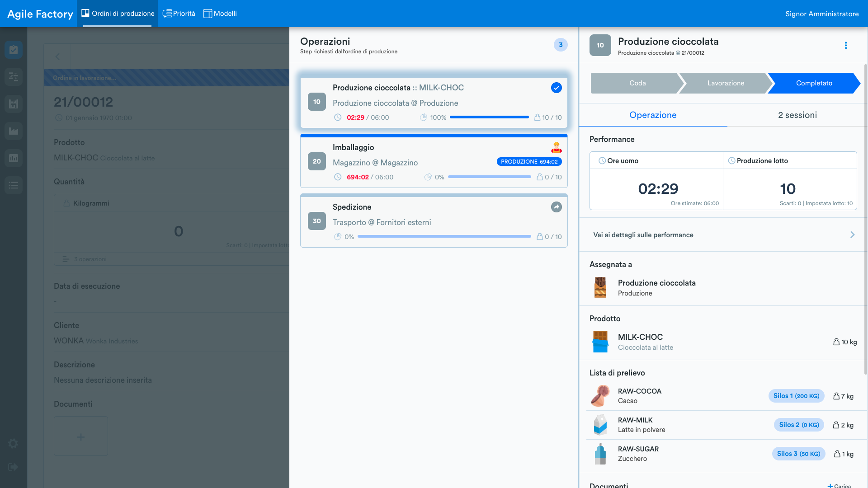Click the right panel vertical scrollbar
The height and width of the screenshot is (488, 868).
point(865,219)
